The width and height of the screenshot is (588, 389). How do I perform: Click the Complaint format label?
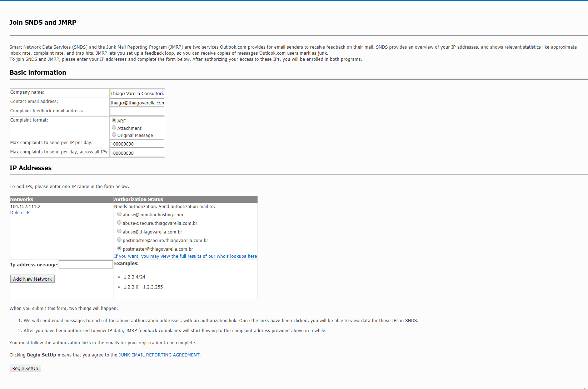(x=29, y=120)
